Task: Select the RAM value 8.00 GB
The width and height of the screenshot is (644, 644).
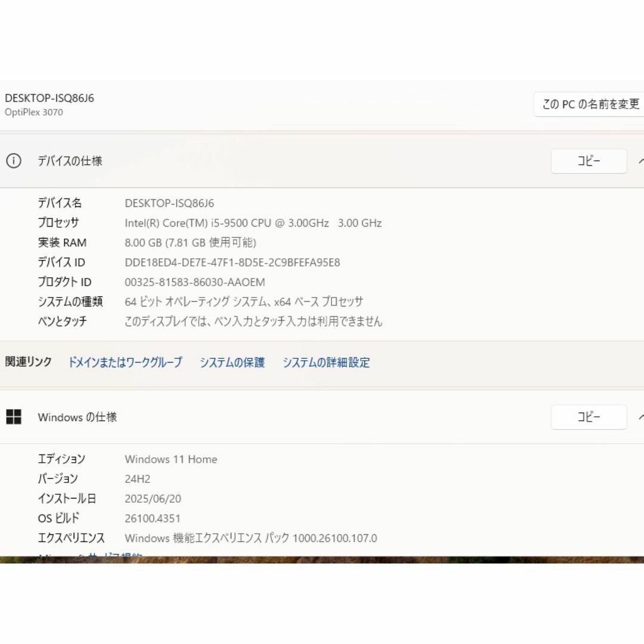Action: [190, 243]
